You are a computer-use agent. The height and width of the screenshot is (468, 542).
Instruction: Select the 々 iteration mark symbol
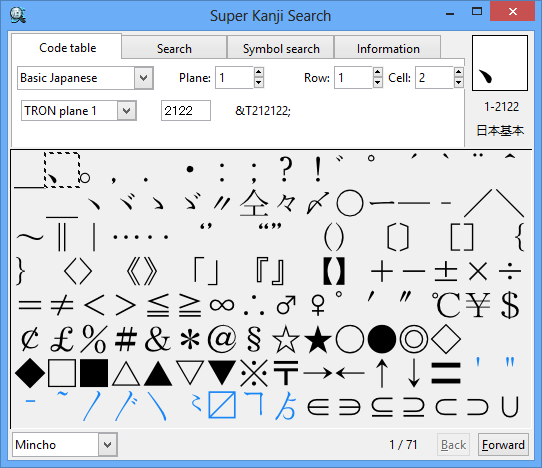click(x=286, y=203)
